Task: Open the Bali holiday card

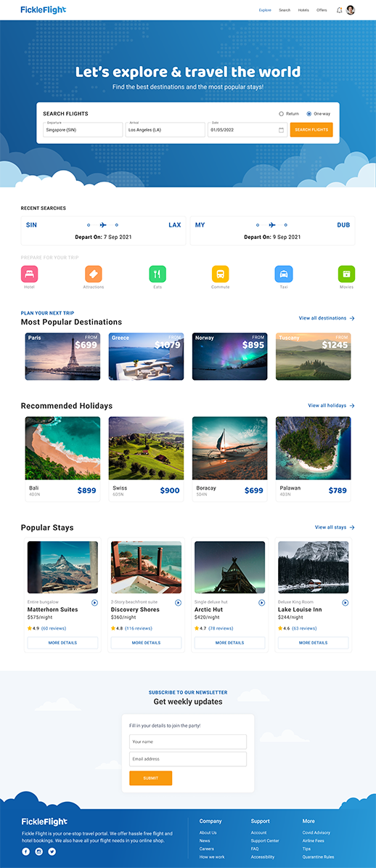Action: 62,459
